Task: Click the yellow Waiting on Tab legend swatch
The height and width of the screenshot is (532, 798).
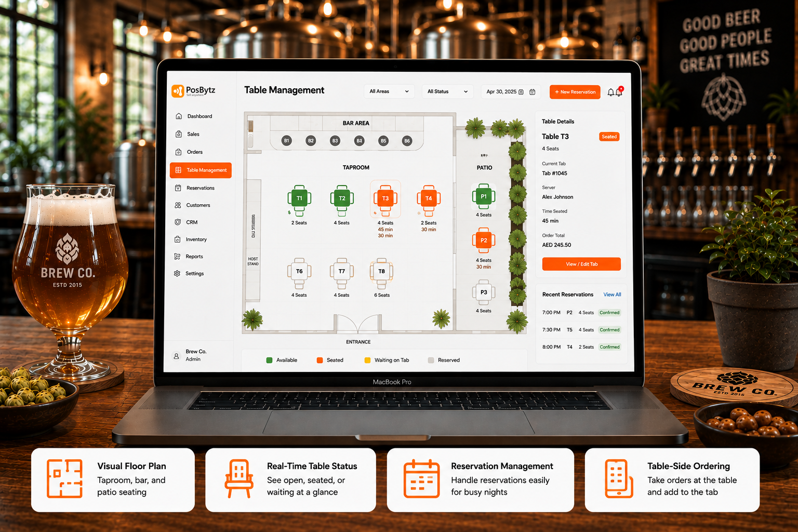Action: (x=367, y=360)
